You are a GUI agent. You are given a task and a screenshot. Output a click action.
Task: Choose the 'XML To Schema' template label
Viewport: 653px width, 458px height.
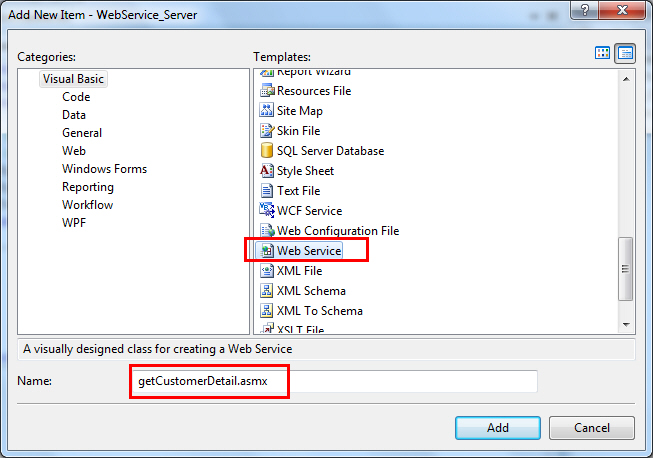click(320, 311)
